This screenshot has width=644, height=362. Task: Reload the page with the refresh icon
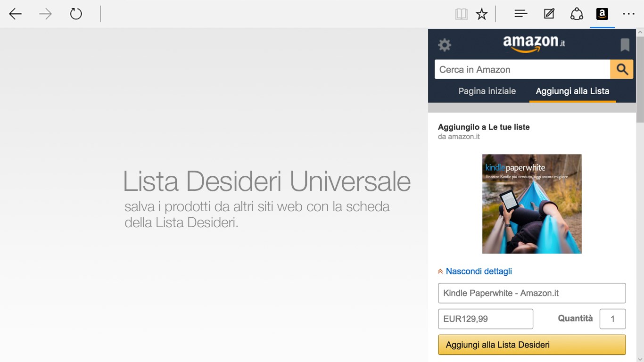[76, 14]
